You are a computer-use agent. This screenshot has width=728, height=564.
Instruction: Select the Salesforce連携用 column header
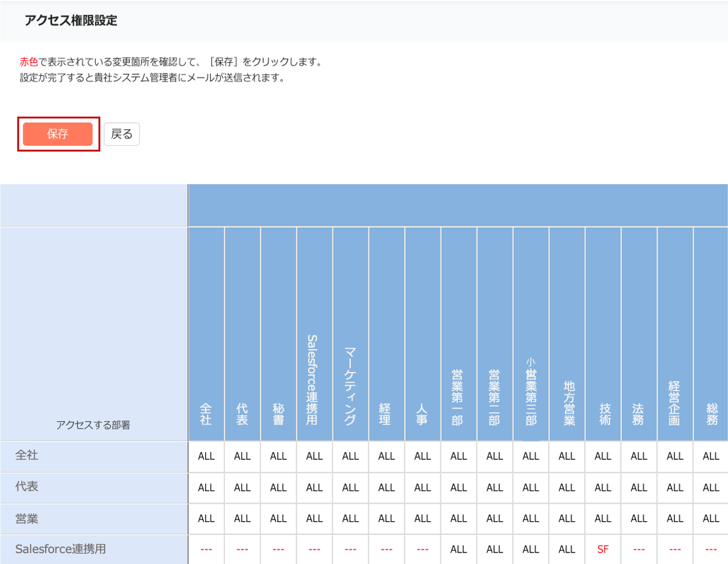pyautogui.click(x=315, y=334)
